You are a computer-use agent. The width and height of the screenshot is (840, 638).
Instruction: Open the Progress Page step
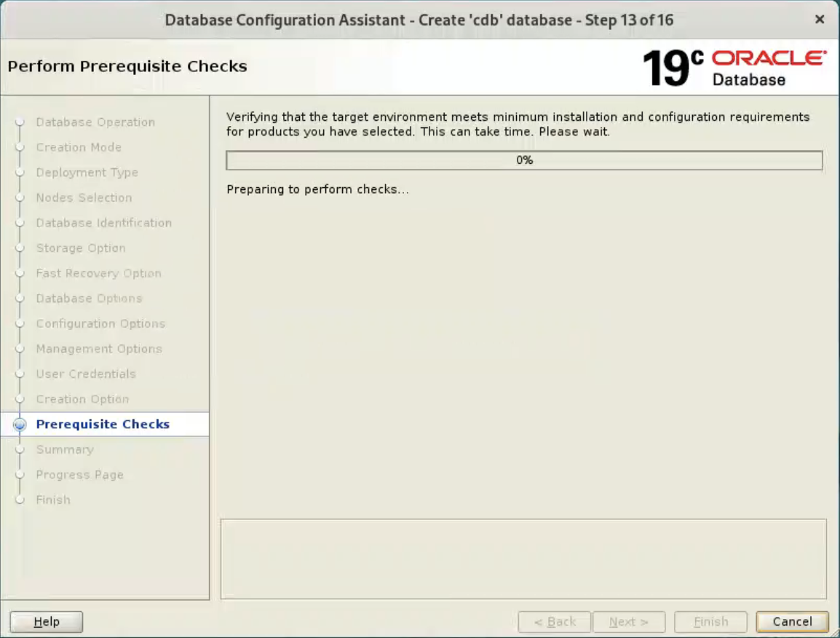coord(80,475)
